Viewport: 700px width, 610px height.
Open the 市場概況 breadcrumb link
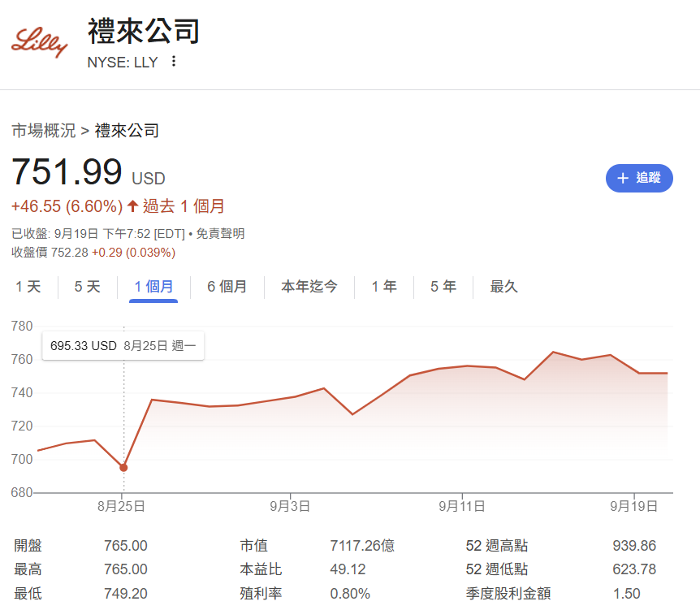(44, 131)
